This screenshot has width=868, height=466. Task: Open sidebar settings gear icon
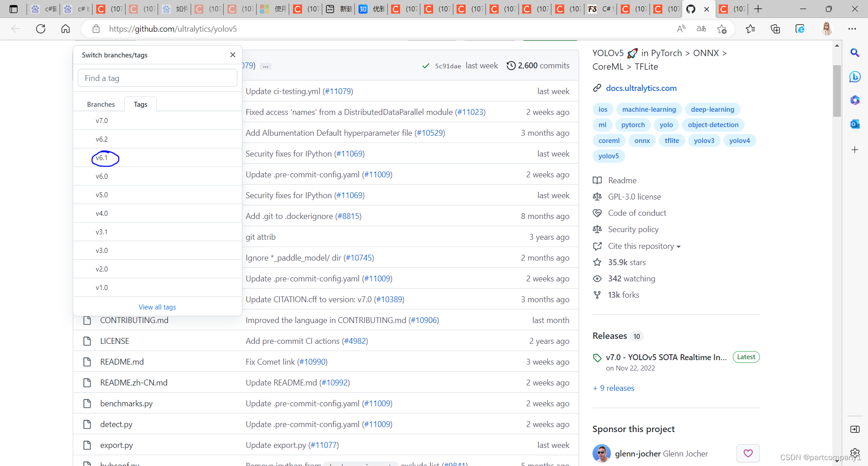pyautogui.click(x=855, y=452)
